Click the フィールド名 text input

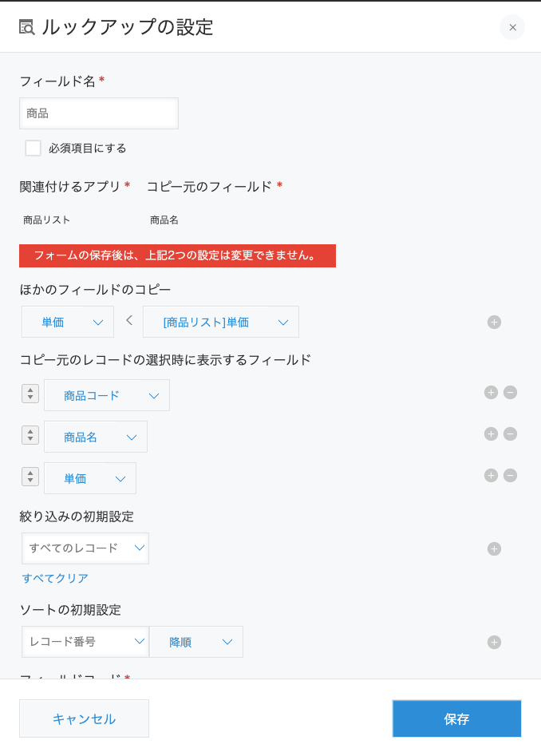tap(99, 113)
